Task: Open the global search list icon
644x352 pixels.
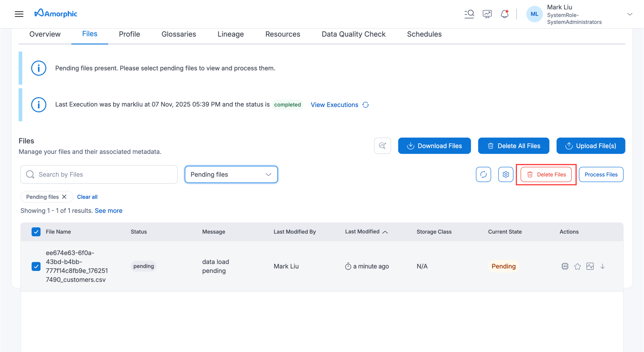Action: click(469, 14)
